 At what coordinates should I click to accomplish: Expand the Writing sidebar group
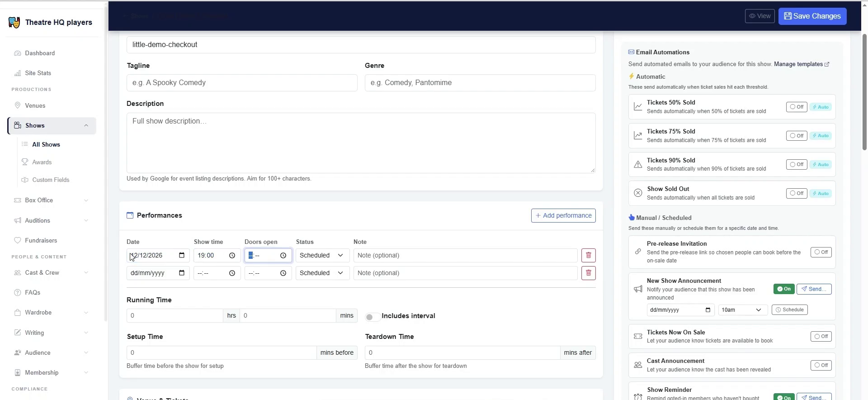[86, 333]
